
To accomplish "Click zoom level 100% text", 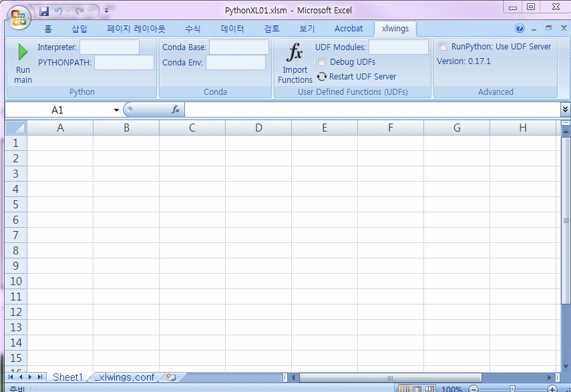I will tap(451, 389).
